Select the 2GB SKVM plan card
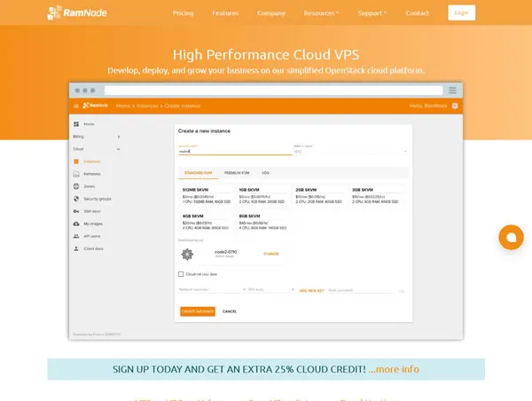 click(x=319, y=195)
